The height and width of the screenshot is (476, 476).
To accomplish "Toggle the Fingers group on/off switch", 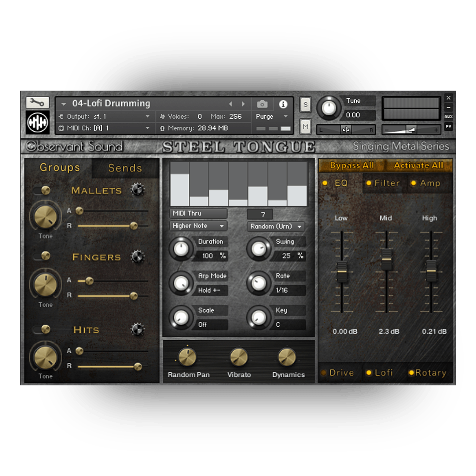I will pos(42,256).
